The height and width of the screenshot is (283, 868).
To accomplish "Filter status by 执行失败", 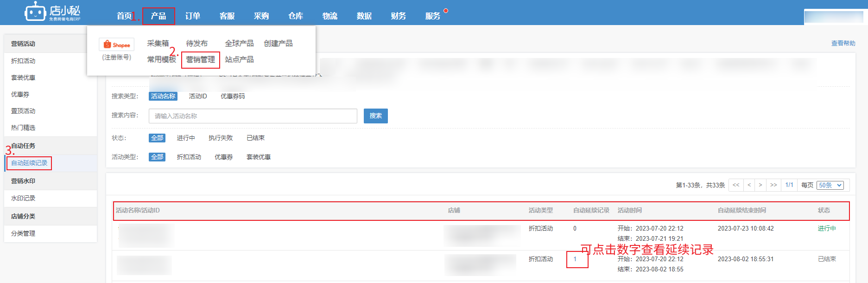I will 221,138.
